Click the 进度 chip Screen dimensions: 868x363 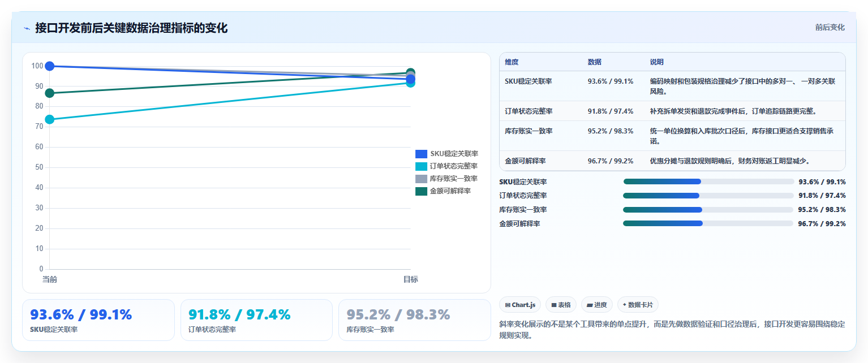(x=597, y=305)
